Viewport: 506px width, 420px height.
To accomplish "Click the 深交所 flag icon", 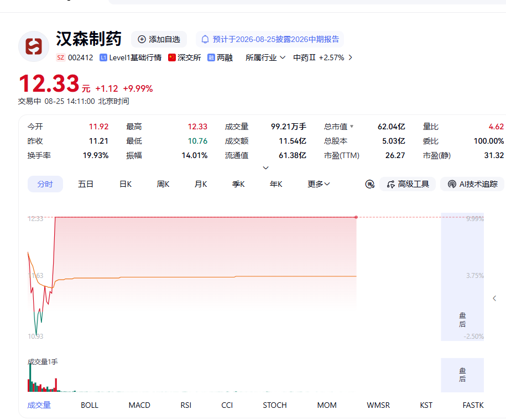I will click(x=171, y=57).
